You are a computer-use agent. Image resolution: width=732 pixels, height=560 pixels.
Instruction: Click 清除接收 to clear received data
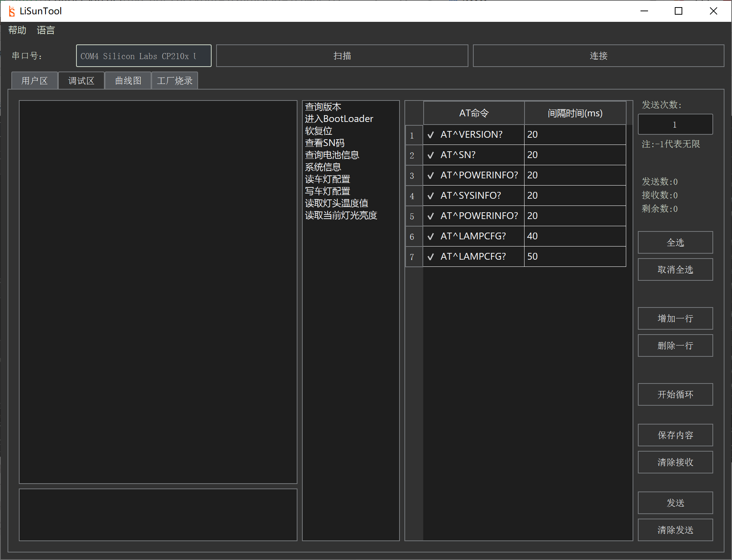[675, 462]
